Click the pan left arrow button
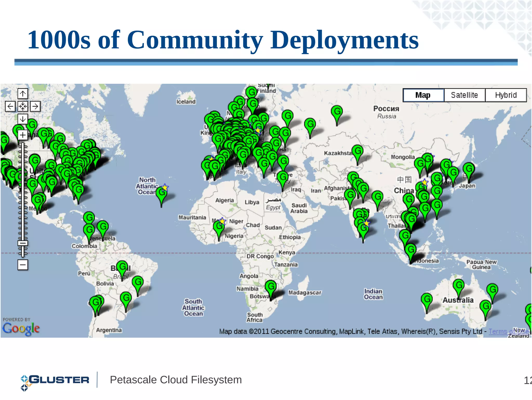This screenshot has width=532, height=400. (x=10, y=106)
